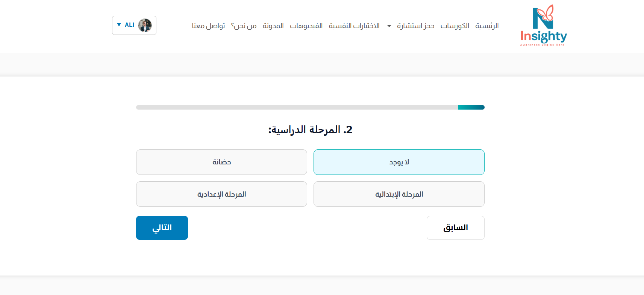
Task: Select المرحلة الإبتدائية answer option
Action: point(399,194)
